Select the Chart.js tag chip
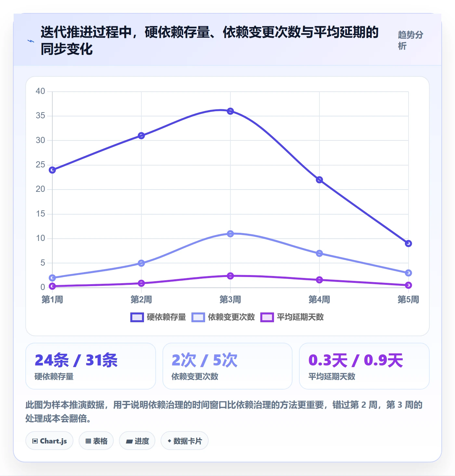455x476 pixels. point(49,441)
